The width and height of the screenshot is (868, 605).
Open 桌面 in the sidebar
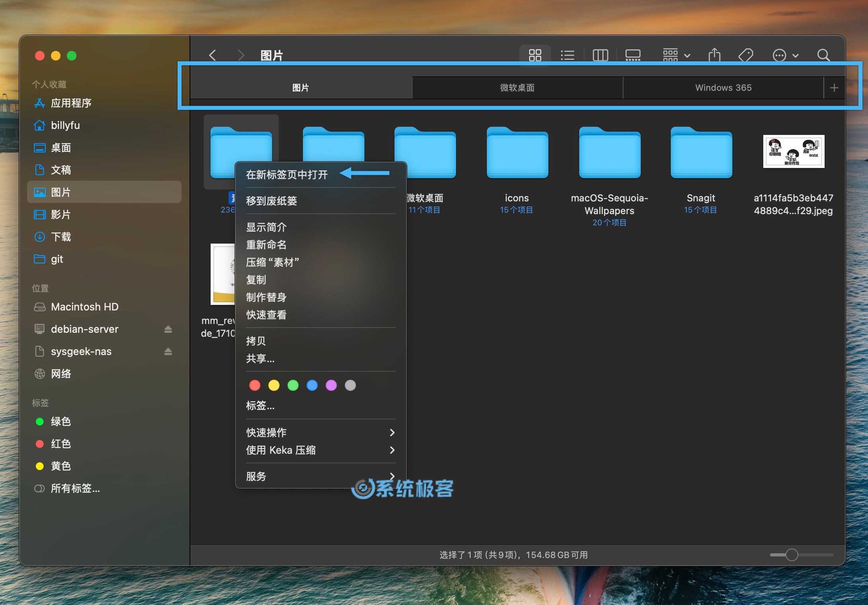[x=104, y=148]
